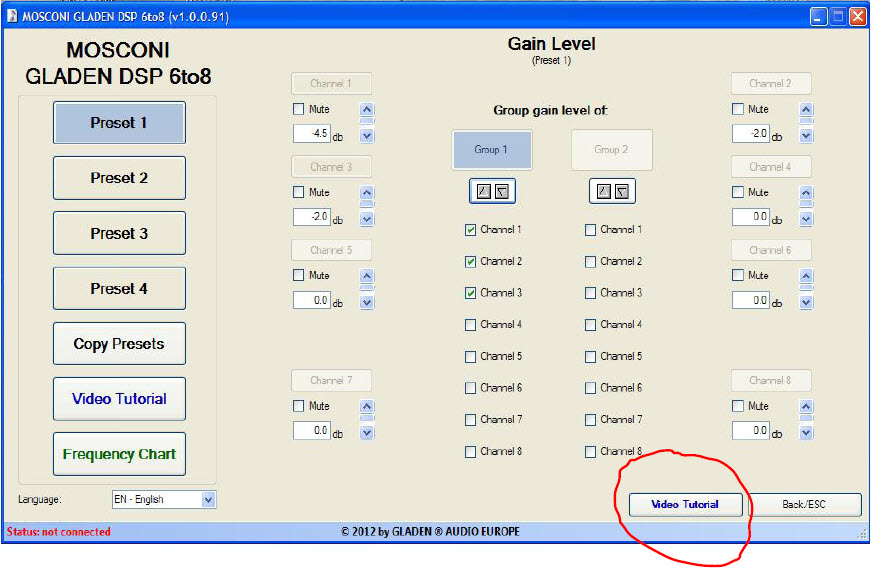The width and height of the screenshot is (871, 572).
Task: Decrease Group 1 gain with down-ramp icon
Action: 502,192
